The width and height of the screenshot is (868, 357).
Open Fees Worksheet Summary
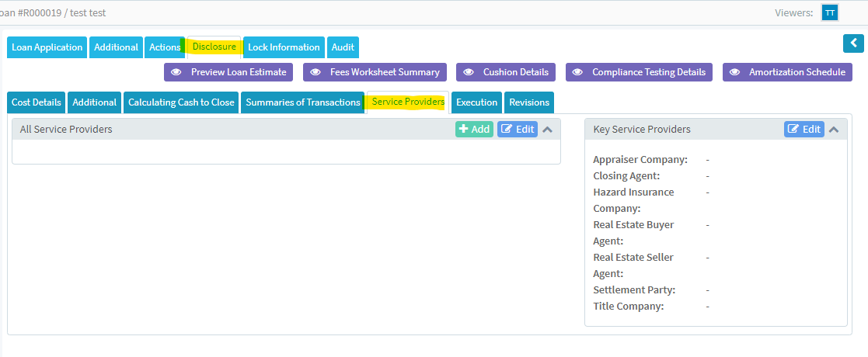pos(375,72)
